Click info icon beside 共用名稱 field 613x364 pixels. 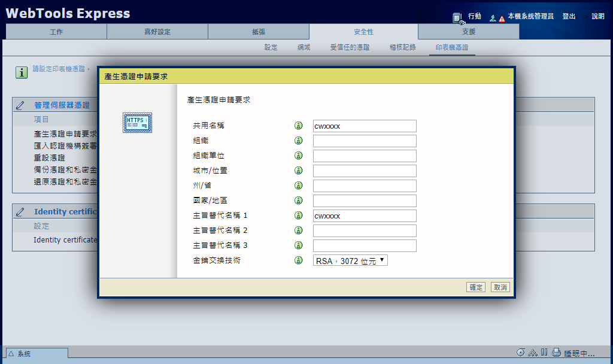click(x=299, y=126)
